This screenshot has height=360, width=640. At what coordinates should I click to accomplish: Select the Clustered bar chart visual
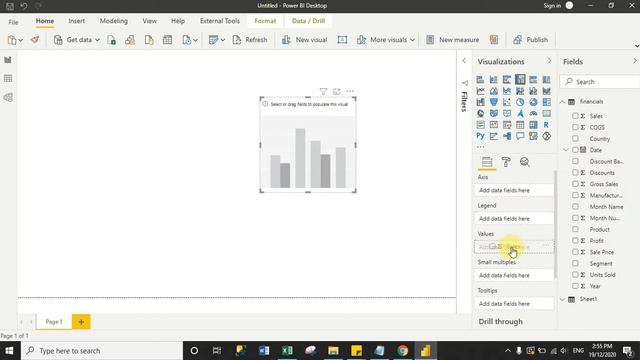click(x=507, y=80)
